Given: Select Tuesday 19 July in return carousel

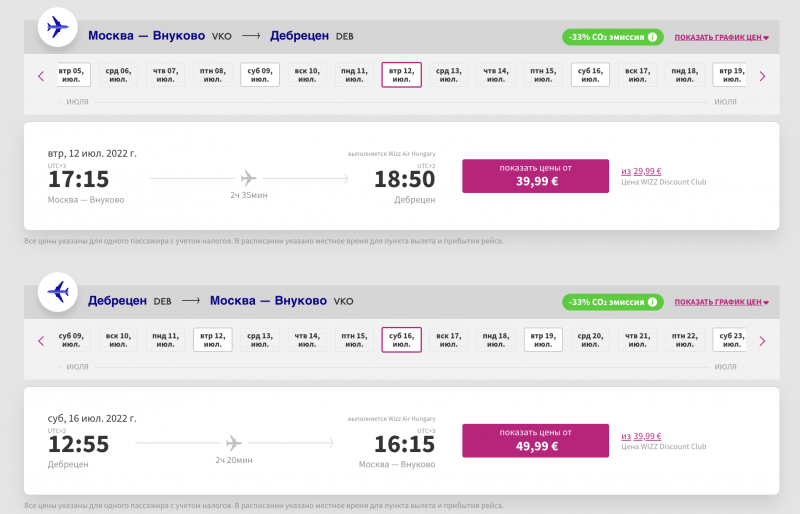Looking at the screenshot, I should point(543,340).
